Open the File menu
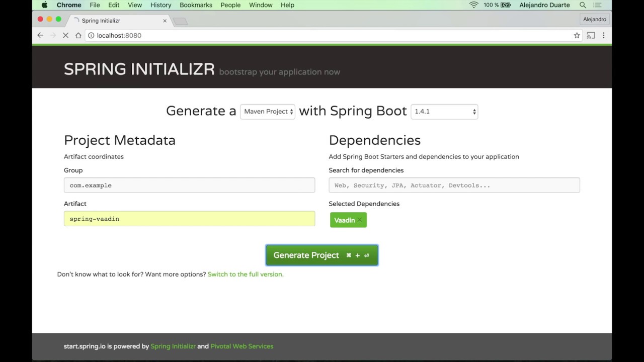 pyautogui.click(x=95, y=5)
